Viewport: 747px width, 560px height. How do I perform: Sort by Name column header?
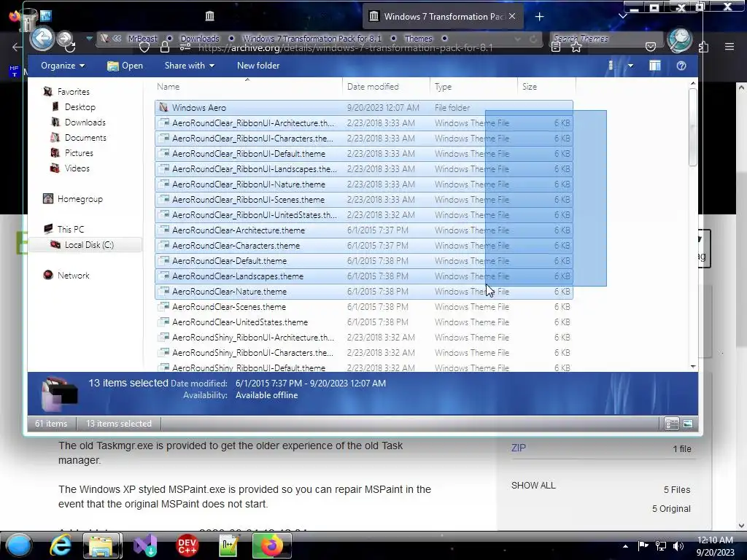point(247,87)
